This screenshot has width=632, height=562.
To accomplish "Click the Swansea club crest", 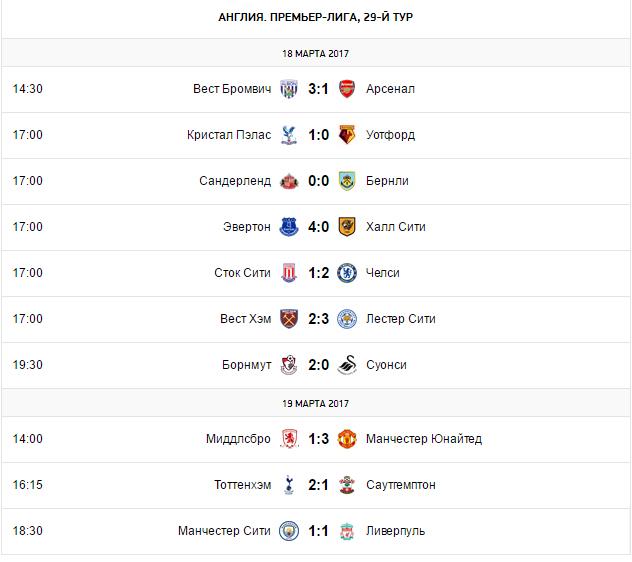I will point(347,365).
